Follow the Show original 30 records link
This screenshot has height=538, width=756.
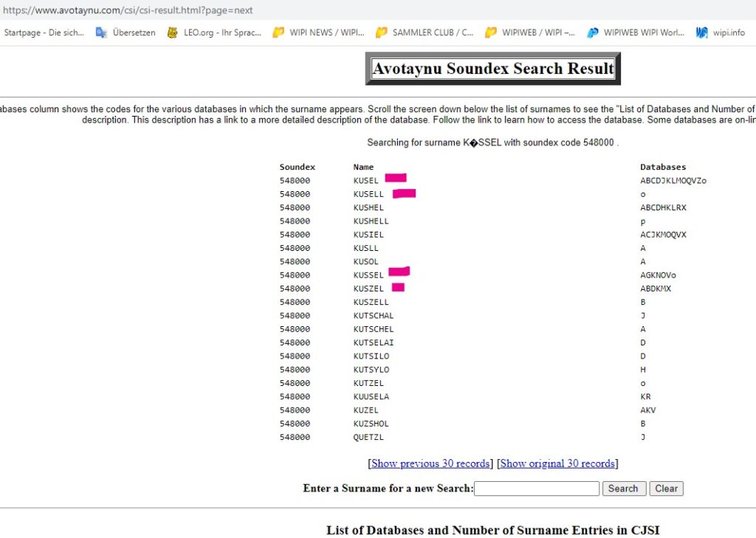(x=557, y=463)
